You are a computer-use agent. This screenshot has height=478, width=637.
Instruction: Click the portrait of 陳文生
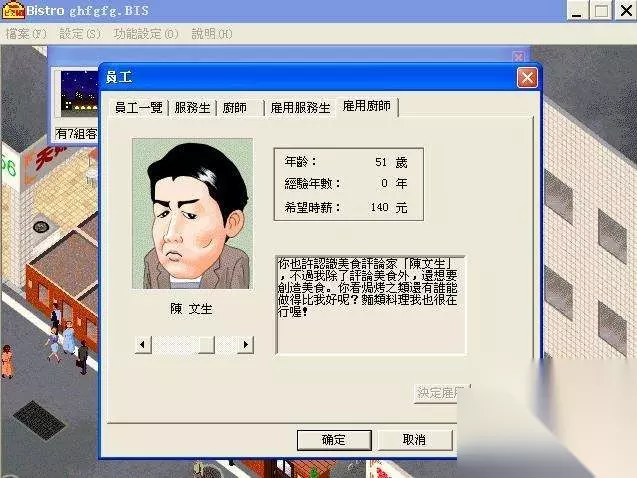tap(193, 214)
